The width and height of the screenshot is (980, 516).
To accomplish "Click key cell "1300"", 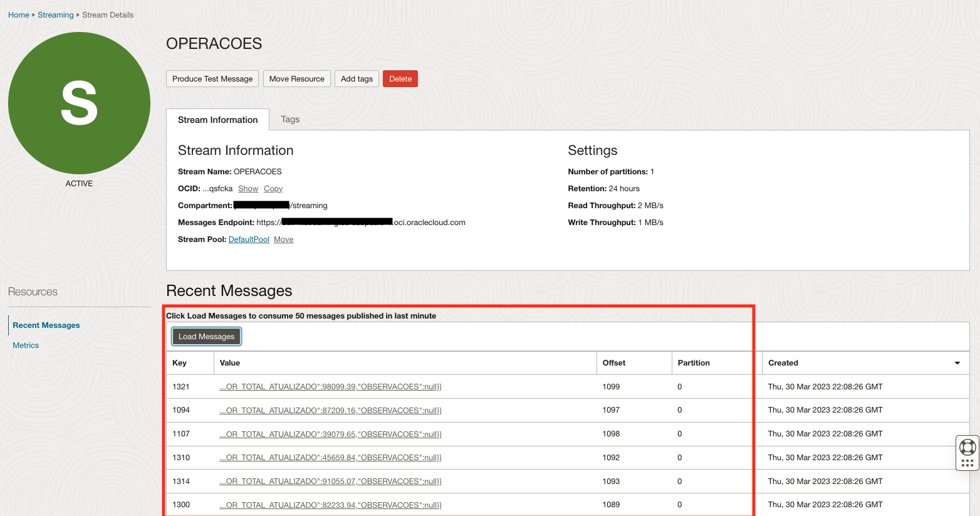I will click(181, 505).
